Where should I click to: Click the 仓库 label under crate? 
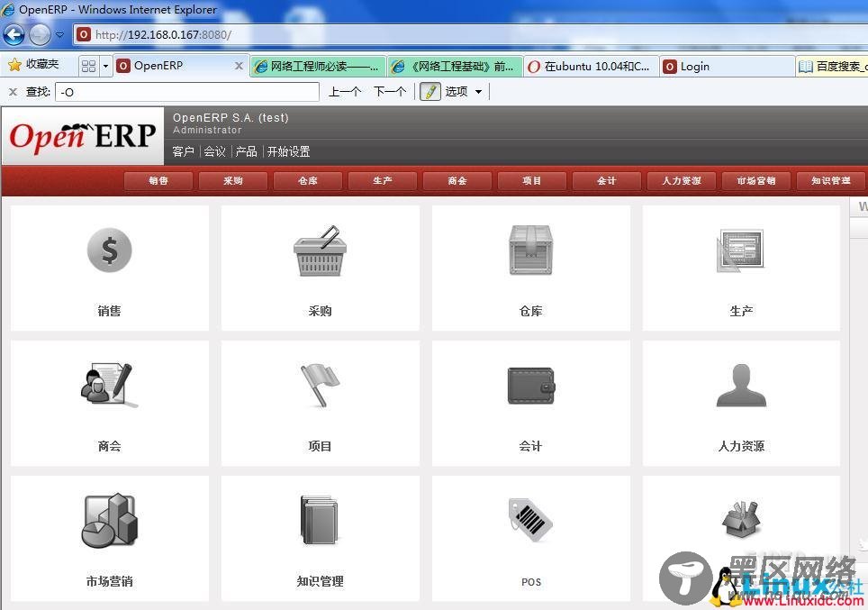coord(531,311)
